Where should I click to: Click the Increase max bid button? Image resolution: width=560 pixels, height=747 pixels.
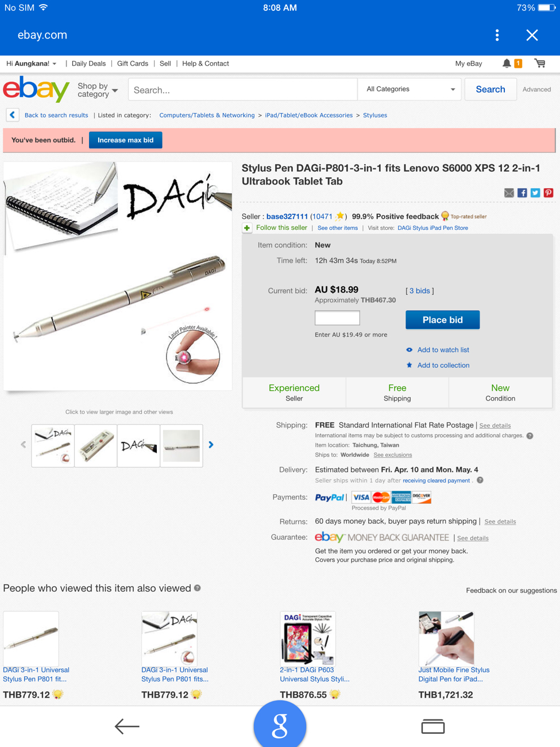click(x=125, y=140)
